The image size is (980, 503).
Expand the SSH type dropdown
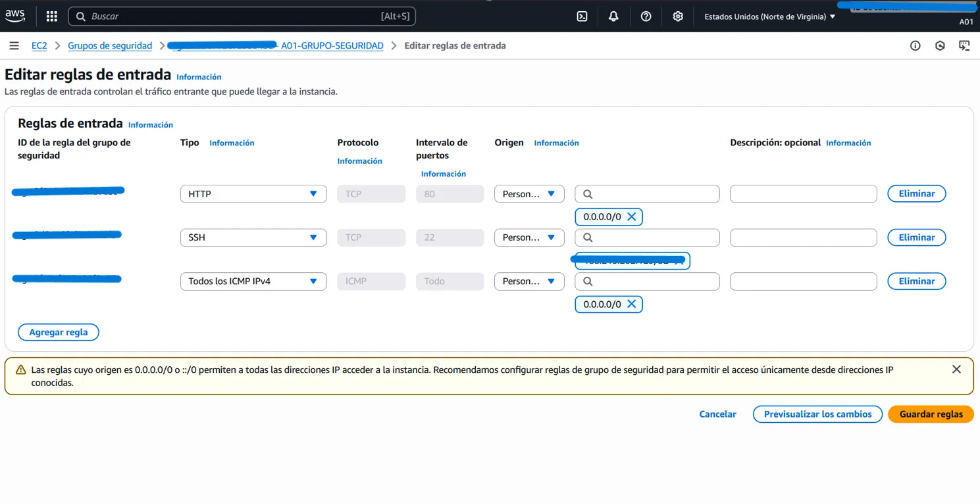pyautogui.click(x=253, y=237)
